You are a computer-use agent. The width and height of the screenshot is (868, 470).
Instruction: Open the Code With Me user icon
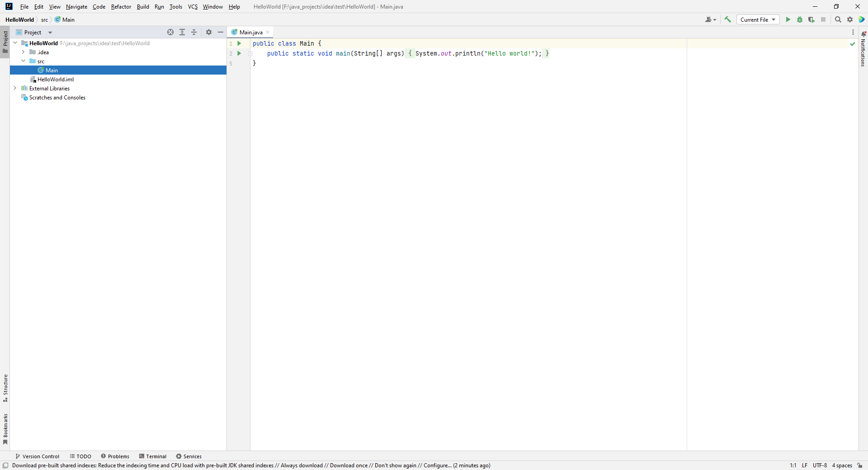click(x=710, y=19)
